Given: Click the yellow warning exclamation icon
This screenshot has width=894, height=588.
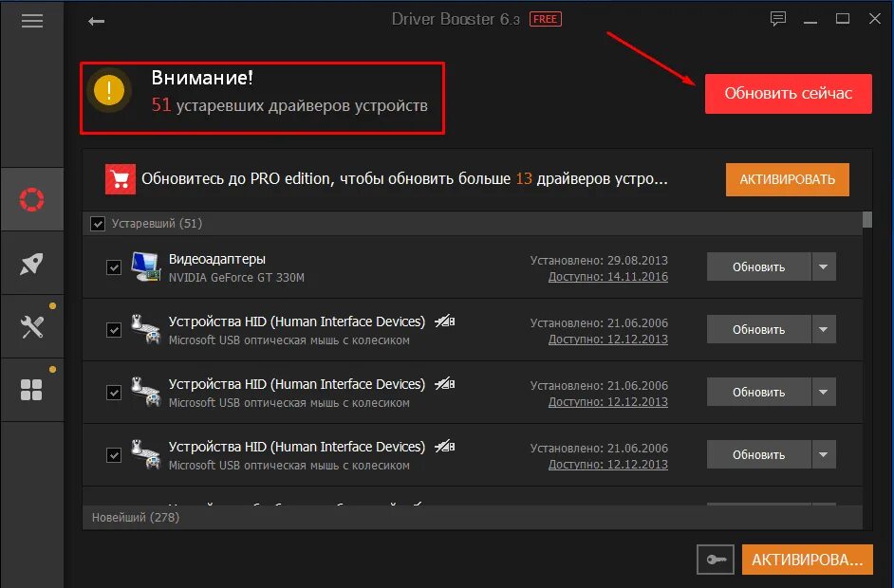Looking at the screenshot, I should click(109, 90).
